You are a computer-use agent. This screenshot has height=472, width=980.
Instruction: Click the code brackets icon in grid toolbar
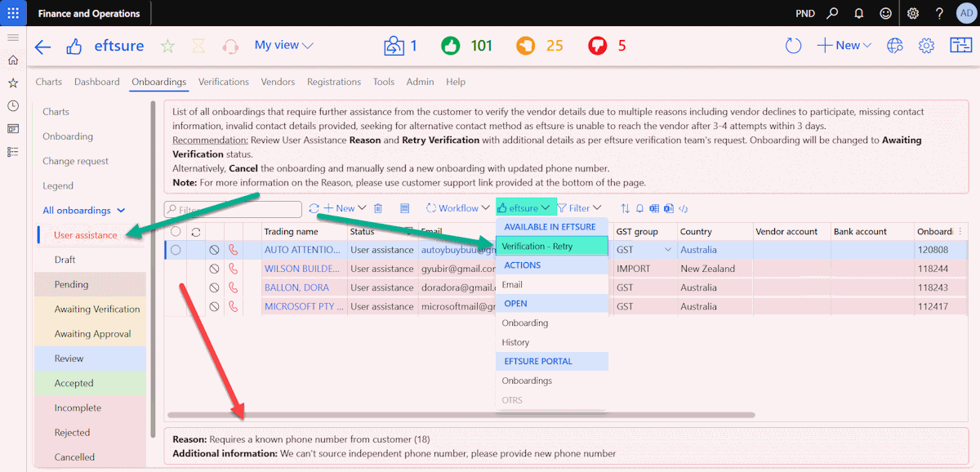pyautogui.click(x=684, y=208)
